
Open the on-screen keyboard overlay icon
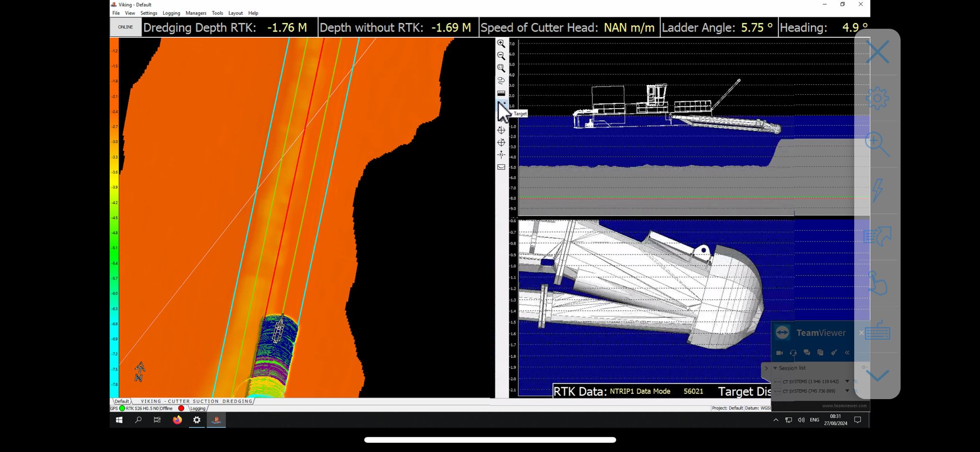click(x=878, y=331)
